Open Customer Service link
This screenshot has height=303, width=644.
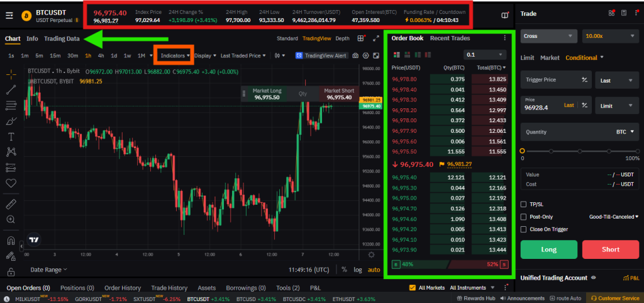(x=615, y=298)
